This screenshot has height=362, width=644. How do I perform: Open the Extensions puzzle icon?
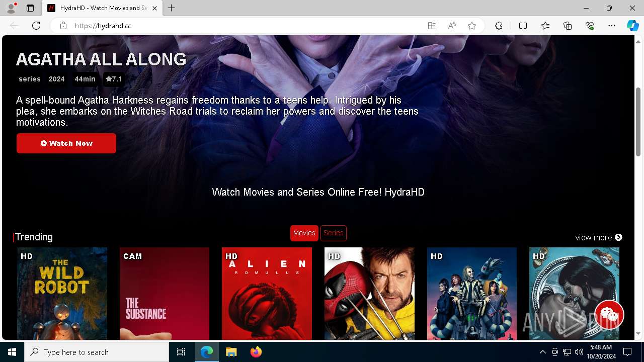pos(499,26)
